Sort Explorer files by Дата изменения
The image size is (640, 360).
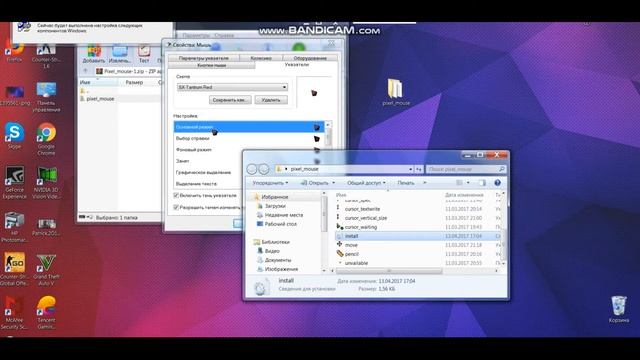pyautogui.click(x=464, y=195)
